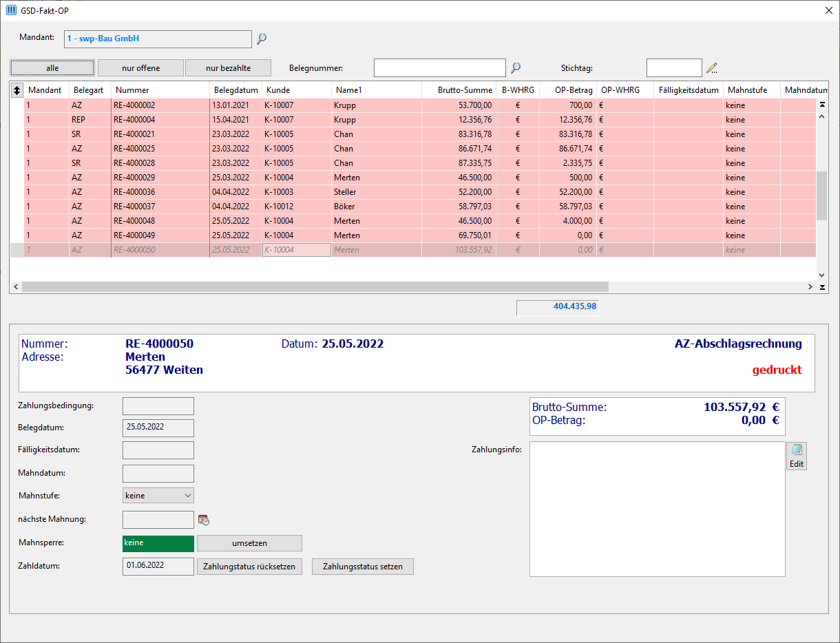
Task: Filter by 'nur bezahlte' button
Action: pos(228,67)
